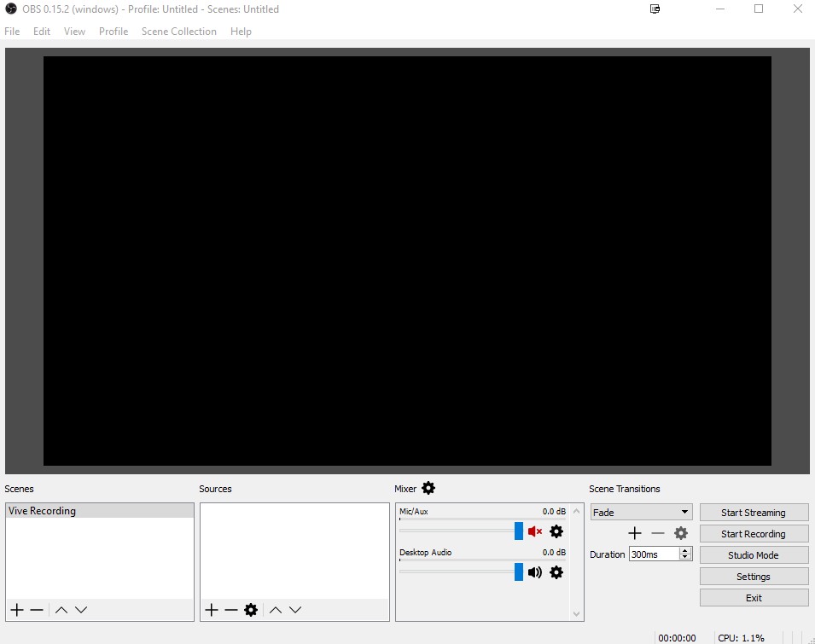Click the 00:00:00 timer in status bar
Viewport: 815px width, 644px height.
[x=677, y=638]
